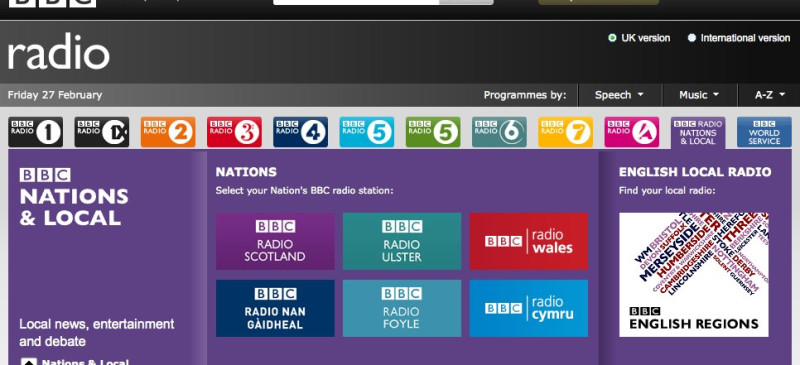
Task: Switch to the International version option
Action: pyautogui.click(x=692, y=38)
